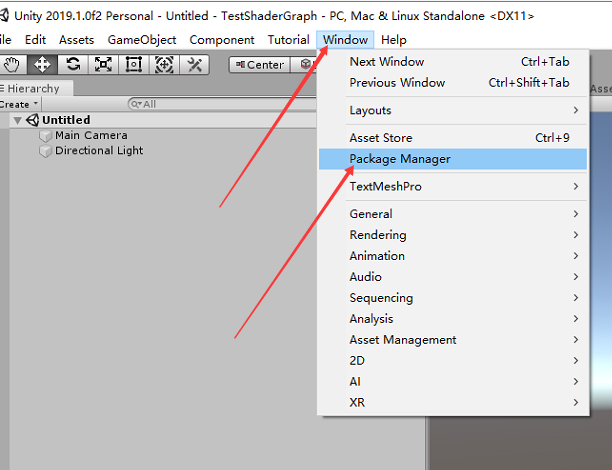Expand the General submenu
This screenshot has width=612, height=470.
pos(453,214)
